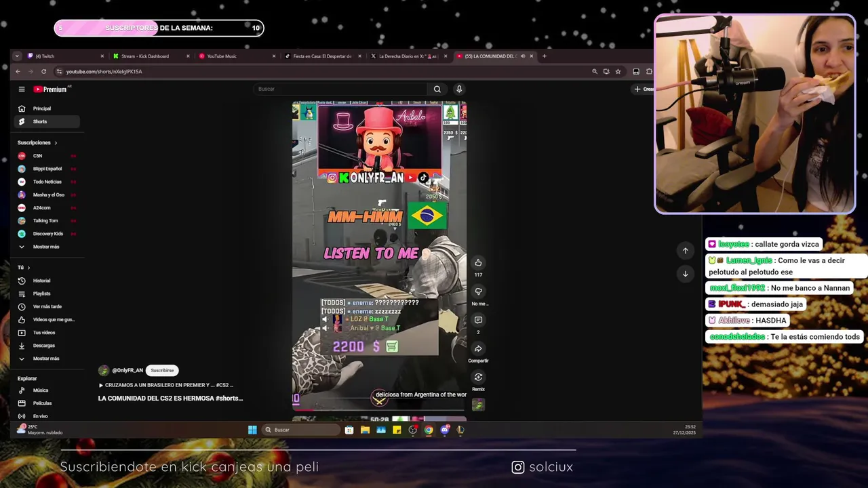
Task: Open Talking Tom subscription channel
Action: pos(47,221)
